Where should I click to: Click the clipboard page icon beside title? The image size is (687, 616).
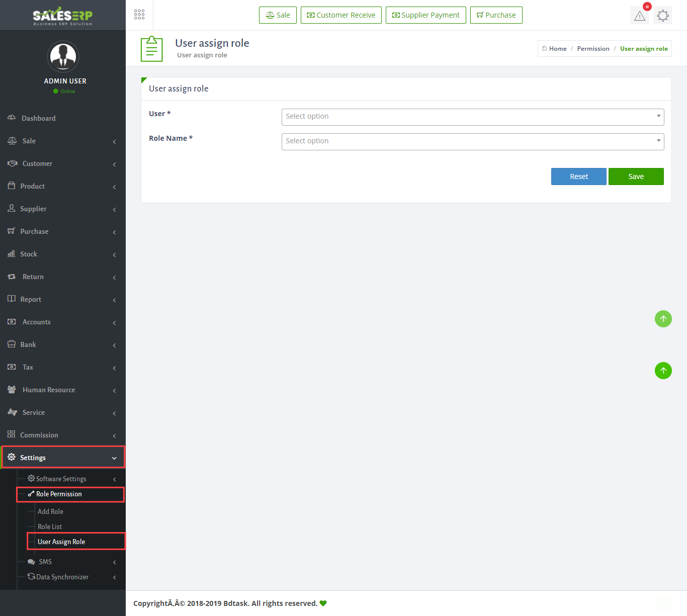(151, 49)
